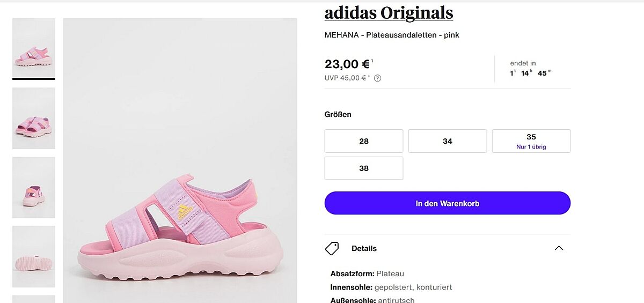Click the Details section heading

pos(364,248)
